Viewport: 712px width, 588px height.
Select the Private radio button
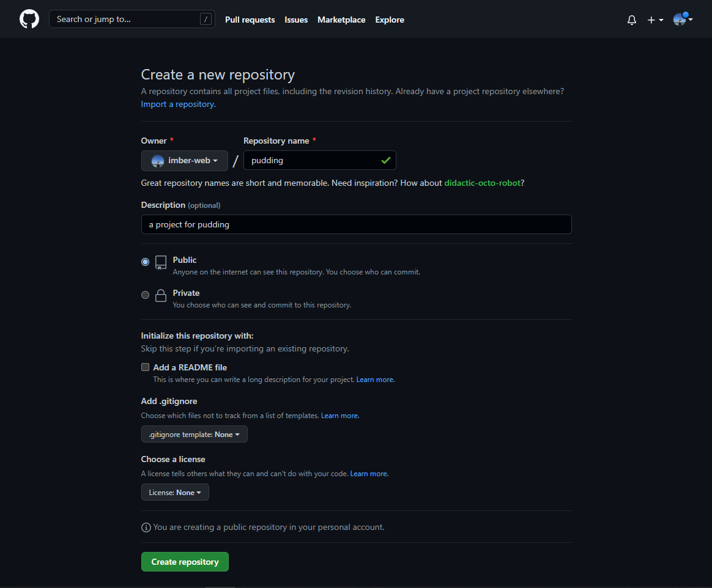point(146,295)
